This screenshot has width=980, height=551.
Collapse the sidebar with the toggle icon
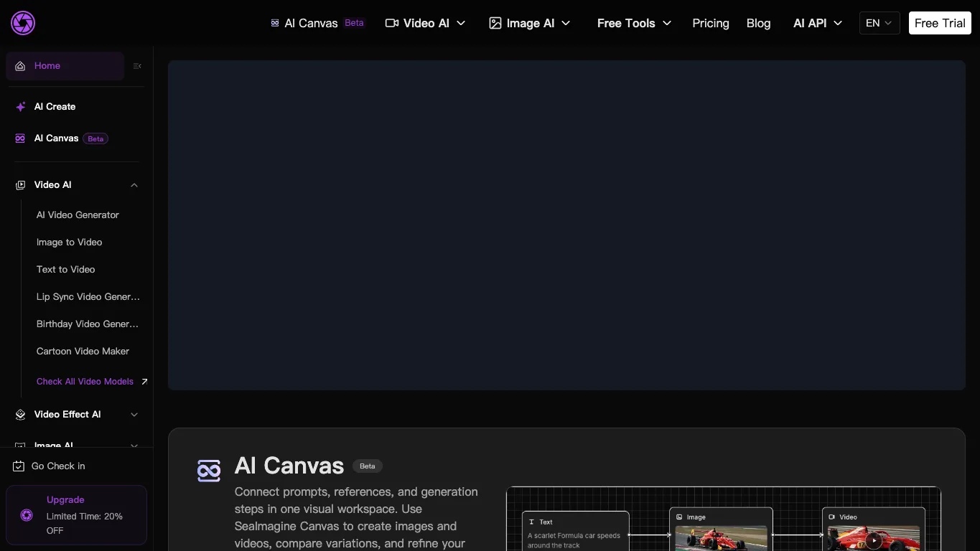(137, 66)
